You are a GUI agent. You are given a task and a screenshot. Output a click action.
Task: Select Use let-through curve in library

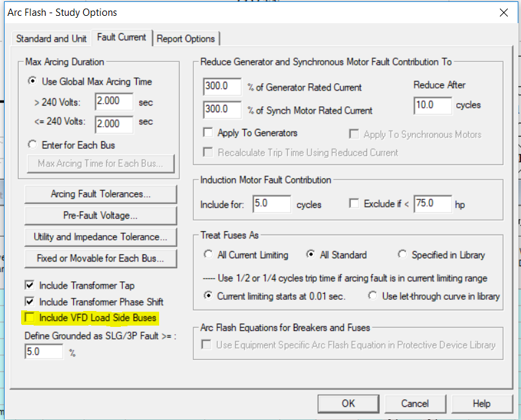click(x=373, y=296)
